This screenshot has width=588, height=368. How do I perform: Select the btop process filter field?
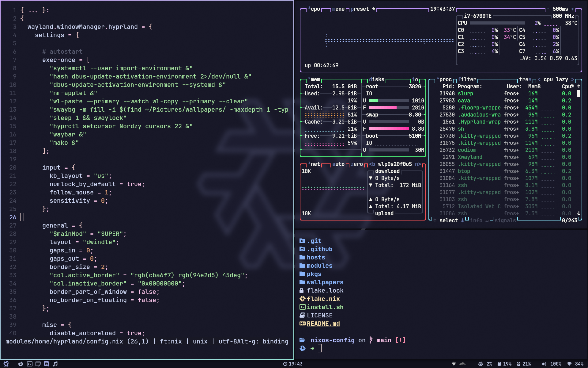click(x=467, y=79)
